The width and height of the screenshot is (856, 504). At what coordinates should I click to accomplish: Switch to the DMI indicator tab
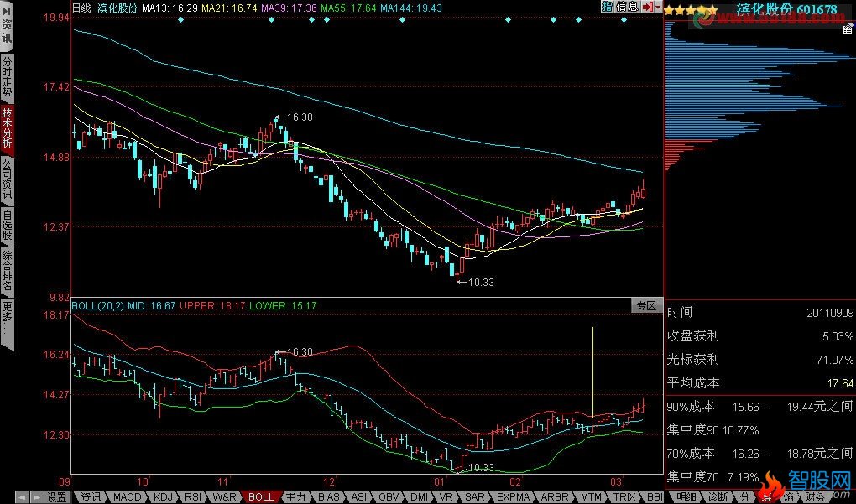(x=420, y=497)
